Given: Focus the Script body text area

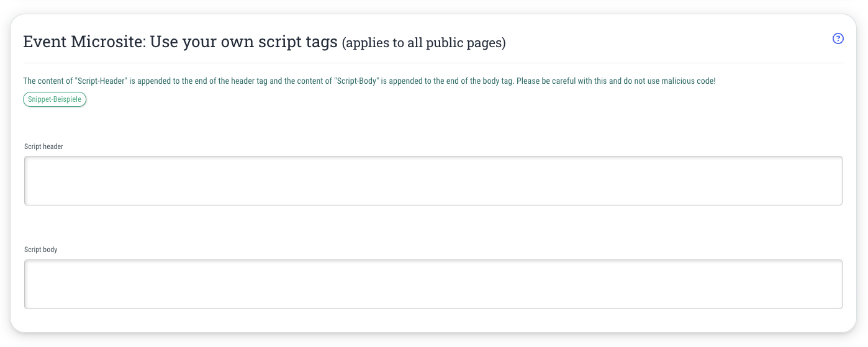Looking at the screenshot, I should (433, 284).
